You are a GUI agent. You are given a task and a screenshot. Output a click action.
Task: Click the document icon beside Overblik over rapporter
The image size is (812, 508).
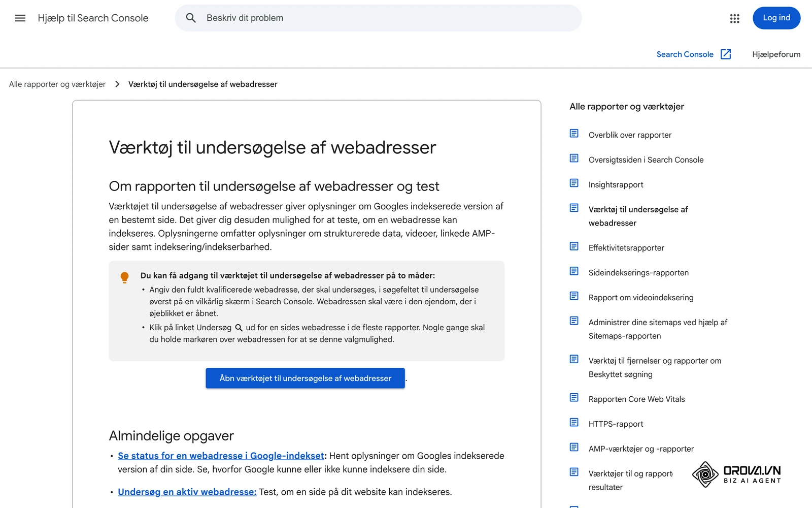(574, 134)
